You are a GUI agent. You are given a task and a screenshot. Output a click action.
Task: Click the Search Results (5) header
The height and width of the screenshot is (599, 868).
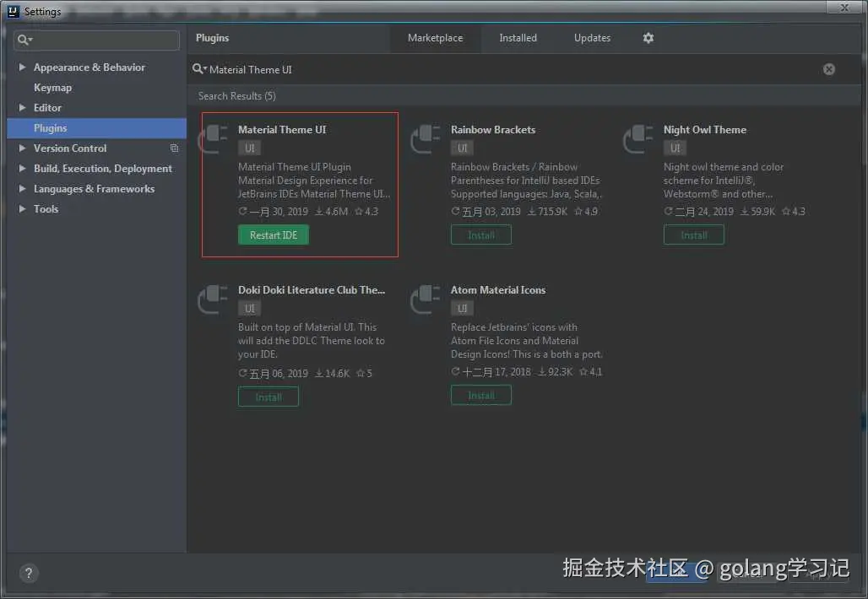[x=237, y=95]
